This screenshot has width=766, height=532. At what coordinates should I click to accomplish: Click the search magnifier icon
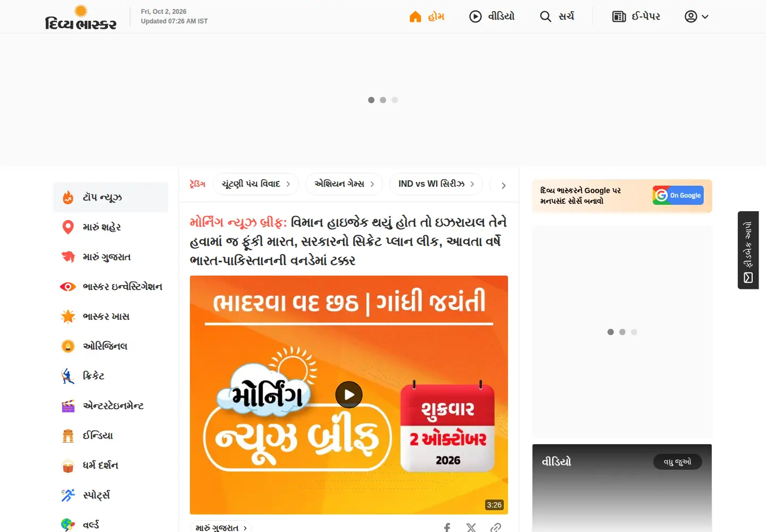pos(546,16)
